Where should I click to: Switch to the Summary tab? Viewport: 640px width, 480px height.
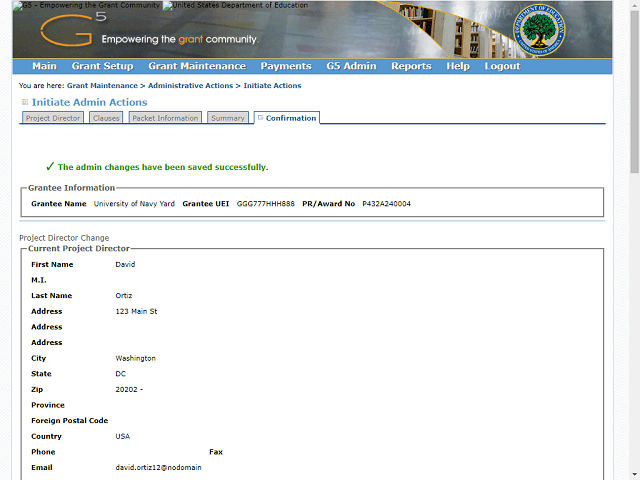(228, 118)
